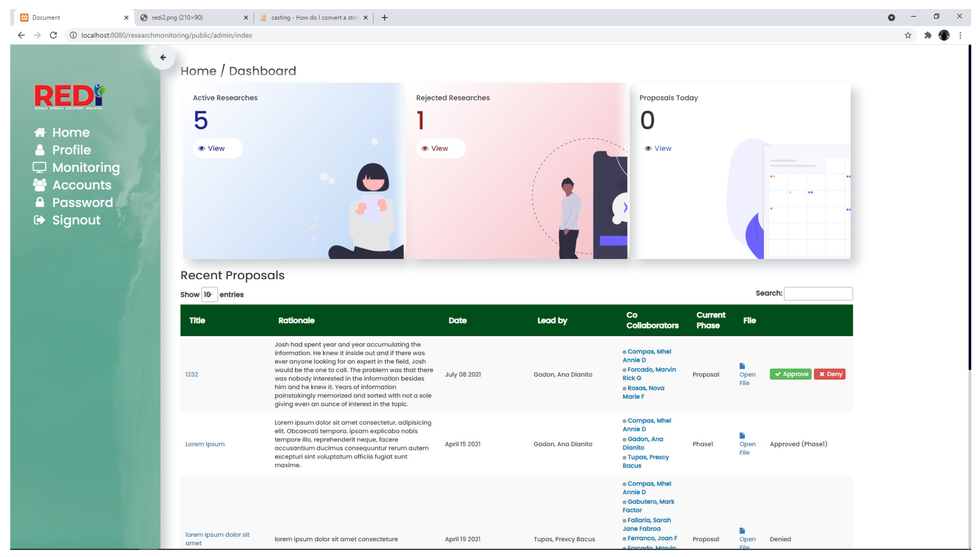980x557 pixels.
Task: Approve the 1232 proposal
Action: point(790,374)
